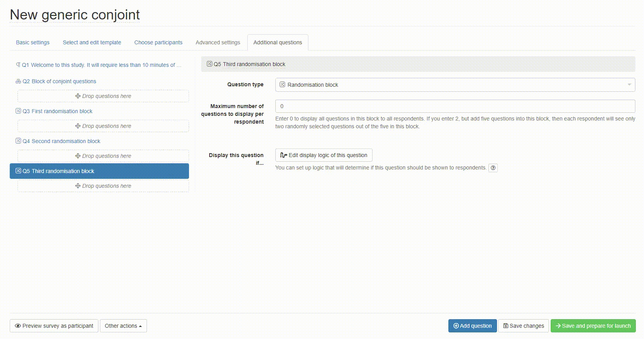Open the display logic help question mark
Screen dimensions: 644x339
[493, 168]
